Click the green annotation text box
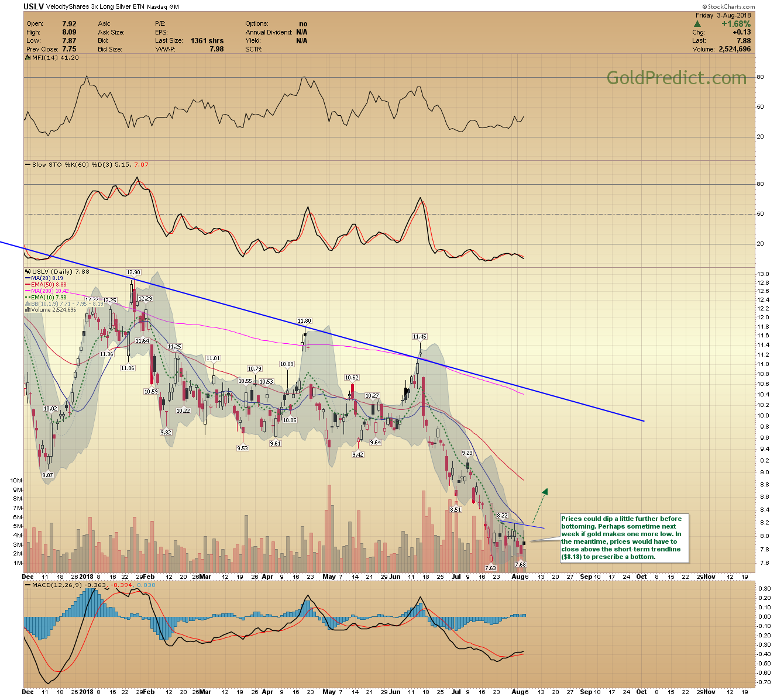 click(x=621, y=537)
